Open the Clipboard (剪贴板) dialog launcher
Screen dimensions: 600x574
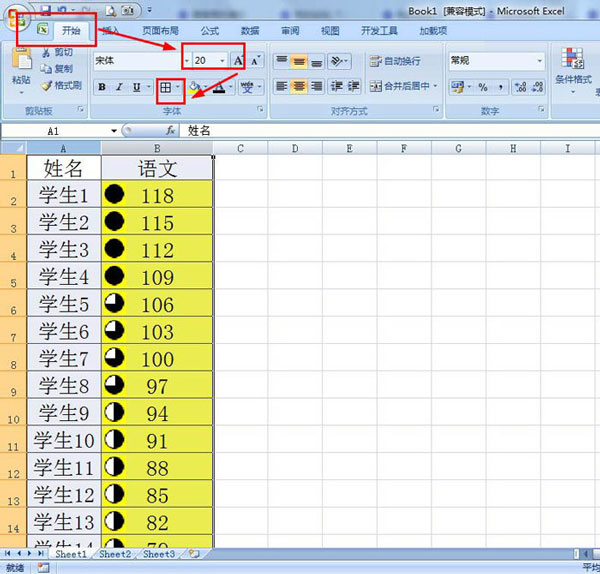pos(80,109)
